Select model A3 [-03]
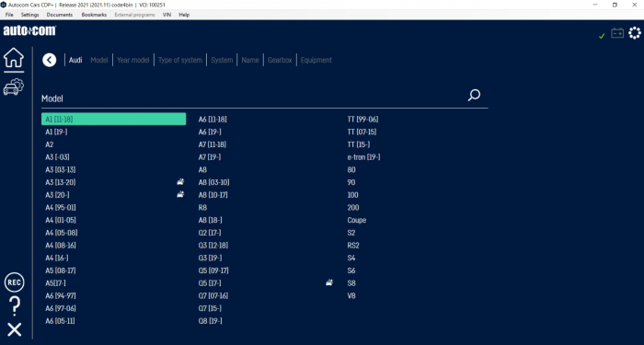644x345 pixels. tap(57, 157)
